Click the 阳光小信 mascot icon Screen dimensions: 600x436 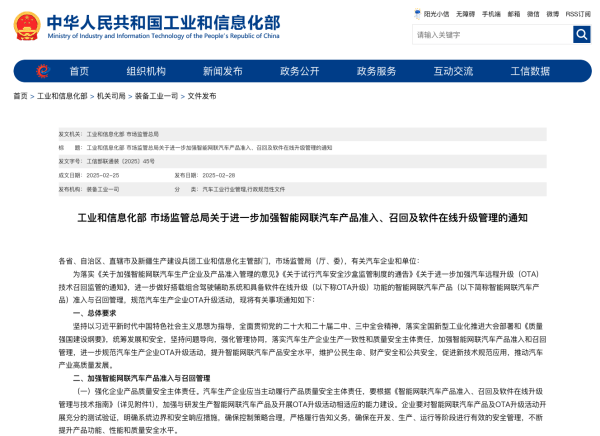click(x=417, y=14)
